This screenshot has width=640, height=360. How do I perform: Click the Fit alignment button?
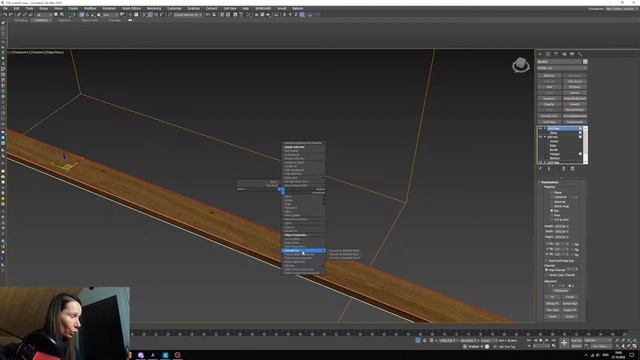point(553,297)
